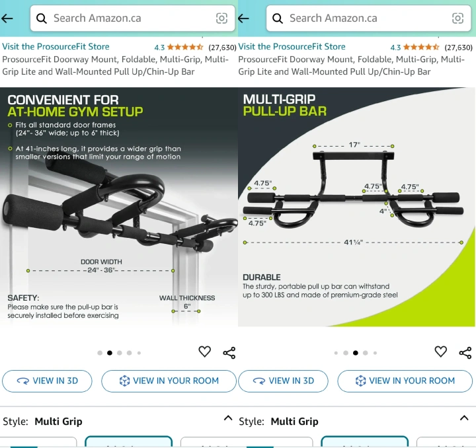Screen dimensions: 476x448
Task: Share the product using right share icon
Action: (465, 353)
